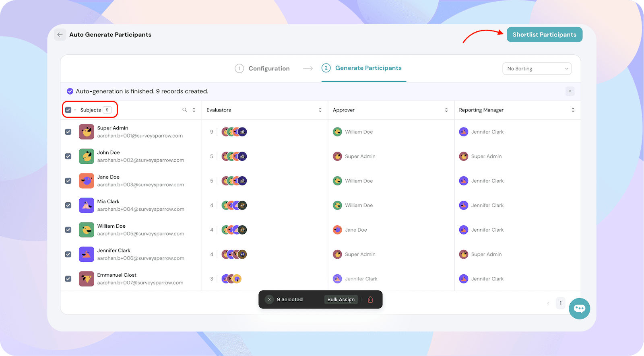Click the Shortlist Participants button

545,35
